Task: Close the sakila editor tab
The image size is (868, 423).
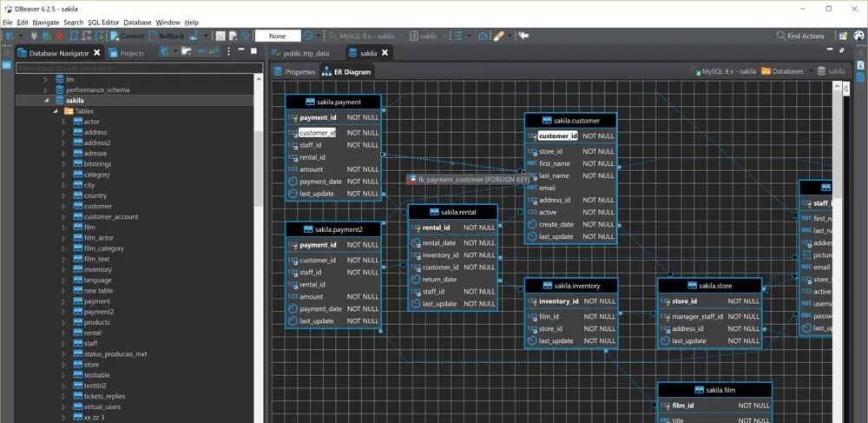Action: tap(385, 53)
